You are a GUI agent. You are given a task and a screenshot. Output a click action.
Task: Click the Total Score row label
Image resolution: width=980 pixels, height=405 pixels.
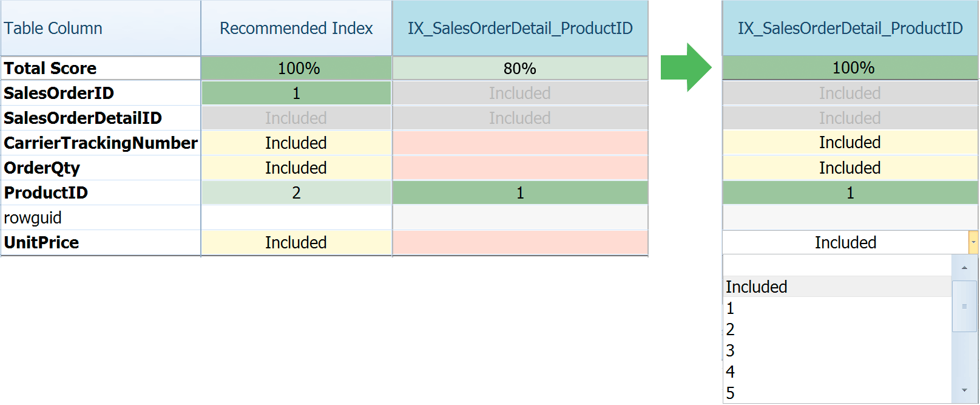coord(50,69)
